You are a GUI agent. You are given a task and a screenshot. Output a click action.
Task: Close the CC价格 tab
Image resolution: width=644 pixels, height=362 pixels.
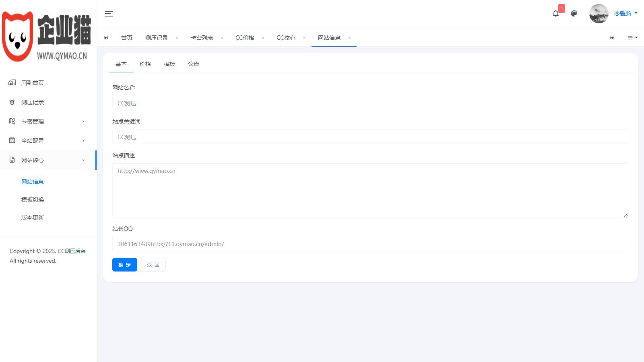pos(263,38)
